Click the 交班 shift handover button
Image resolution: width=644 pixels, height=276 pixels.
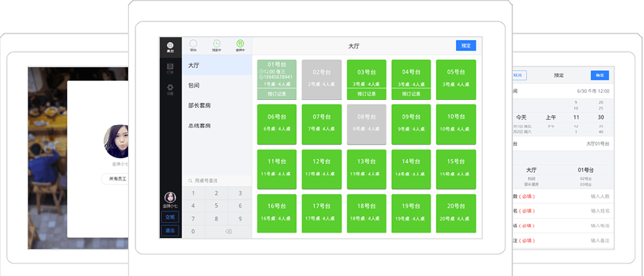pyautogui.click(x=170, y=217)
